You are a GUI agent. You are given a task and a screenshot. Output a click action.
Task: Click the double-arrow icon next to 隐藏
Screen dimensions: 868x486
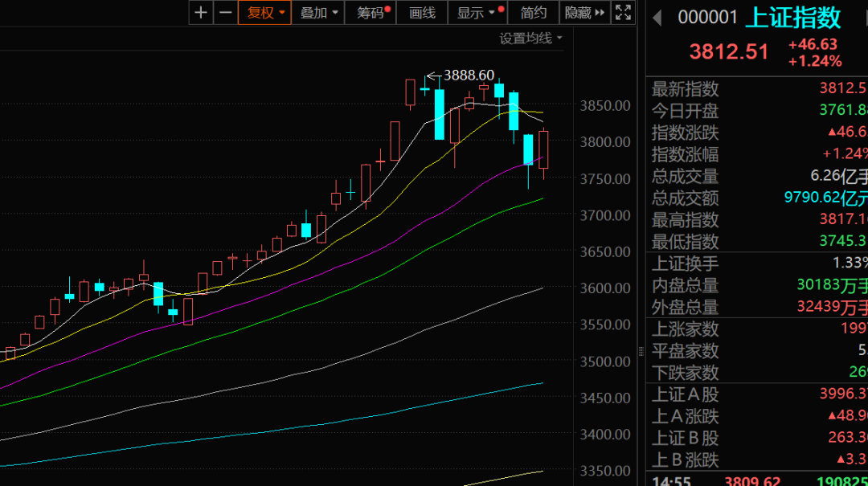(x=600, y=13)
